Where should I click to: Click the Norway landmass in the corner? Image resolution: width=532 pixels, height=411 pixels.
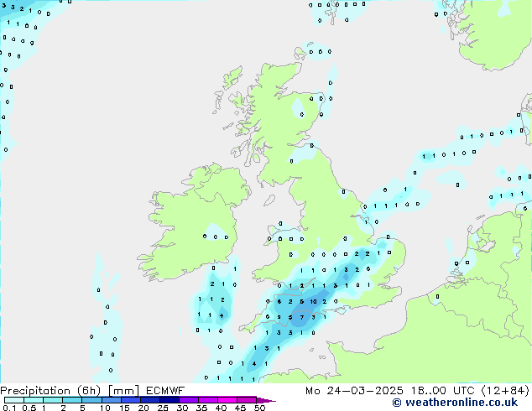495,34
